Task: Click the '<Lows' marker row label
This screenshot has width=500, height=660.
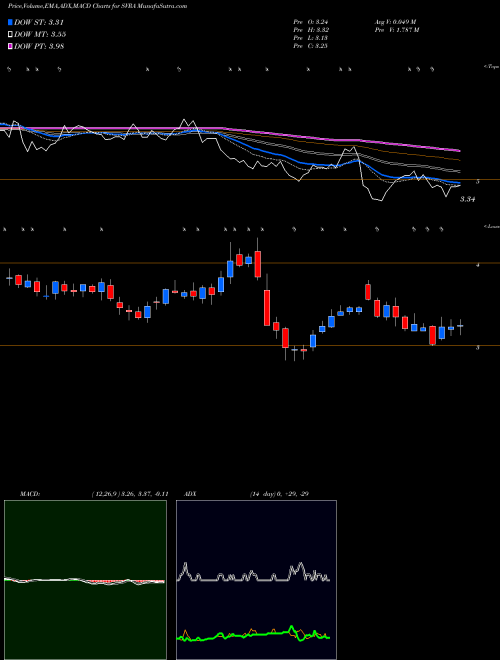Action: click(491, 227)
